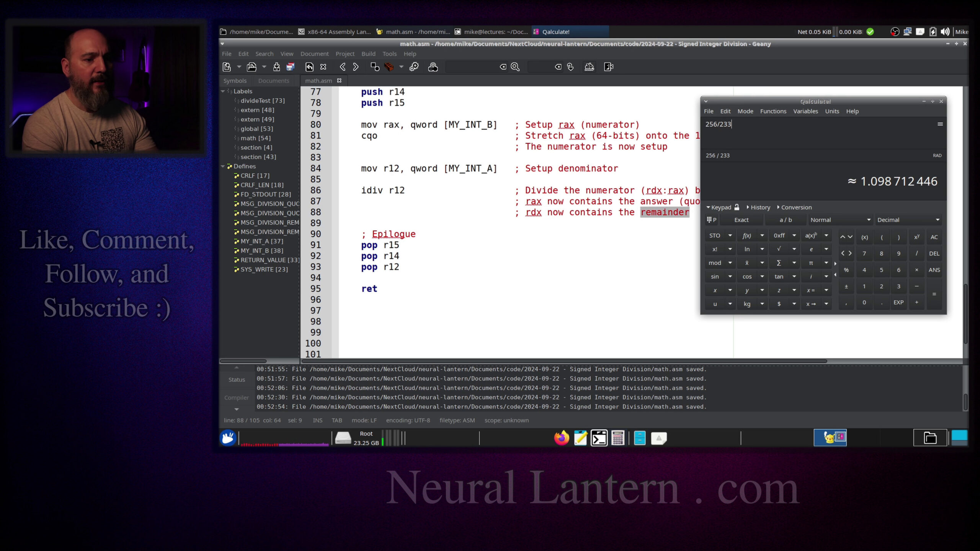Click the Revert file toolbar icon
The height and width of the screenshot is (551, 980).
click(309, 67)
